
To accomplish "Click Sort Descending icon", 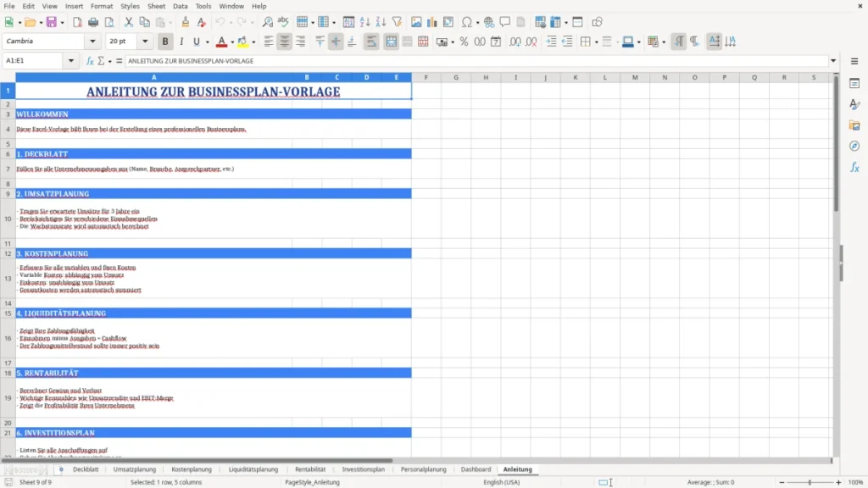I will pos(381,22).
